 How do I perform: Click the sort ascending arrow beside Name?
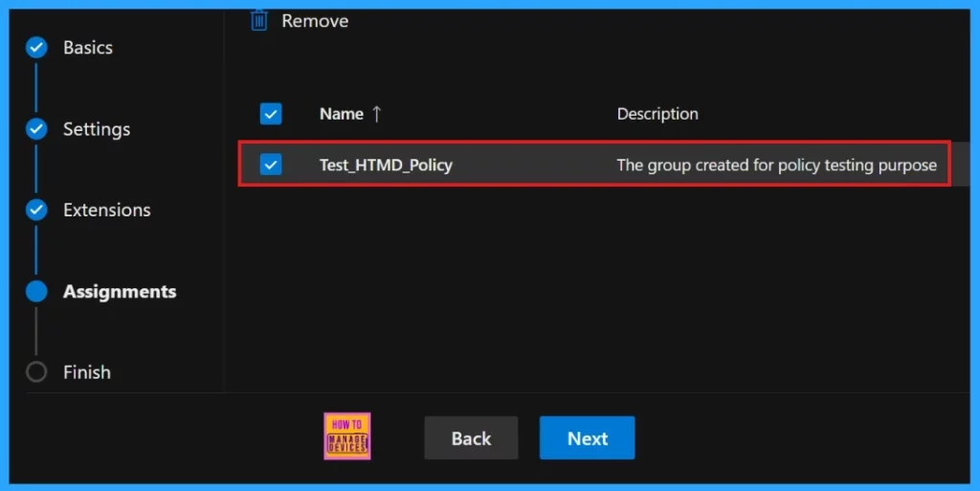376,114
